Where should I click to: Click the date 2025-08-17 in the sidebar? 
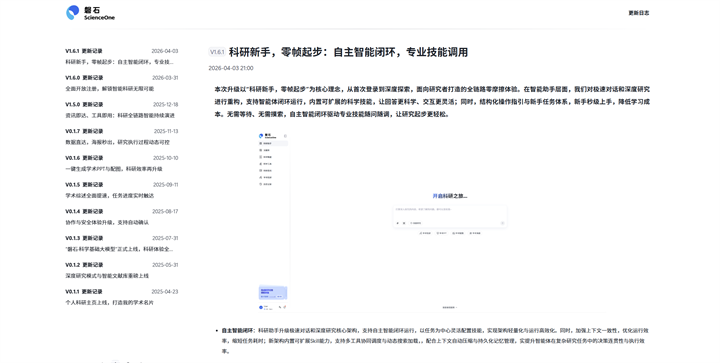tap(165, 212)
